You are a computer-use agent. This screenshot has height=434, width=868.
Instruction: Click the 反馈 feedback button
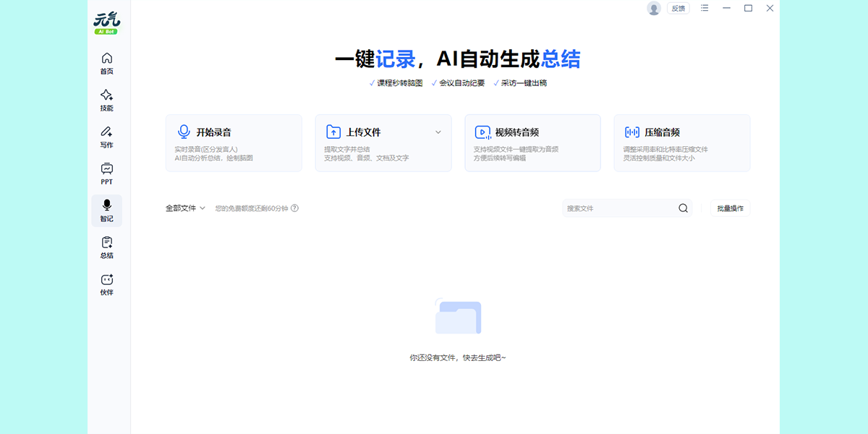pos(677,8)
